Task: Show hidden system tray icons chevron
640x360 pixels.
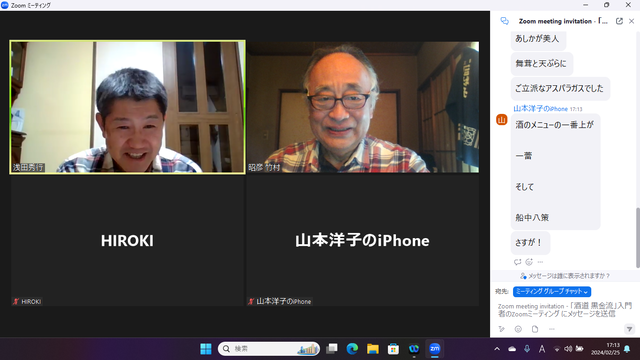Action: [x=497, y=349]
